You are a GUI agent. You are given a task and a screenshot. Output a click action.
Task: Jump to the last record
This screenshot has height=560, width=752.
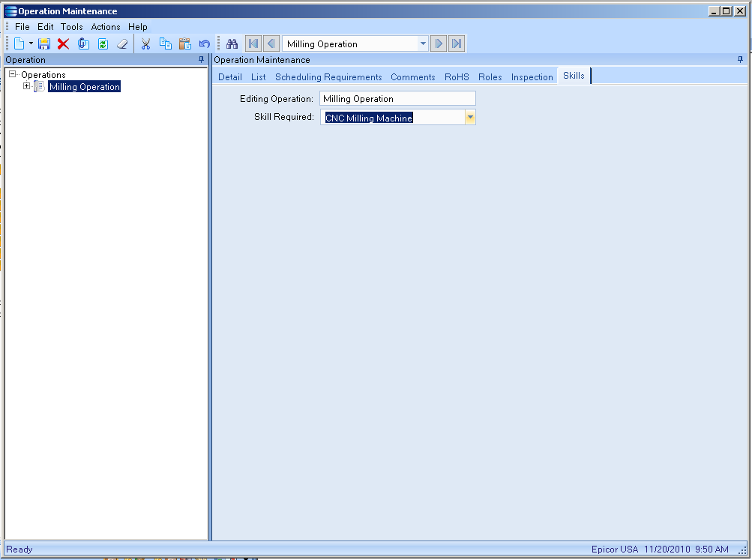[457, 44]
